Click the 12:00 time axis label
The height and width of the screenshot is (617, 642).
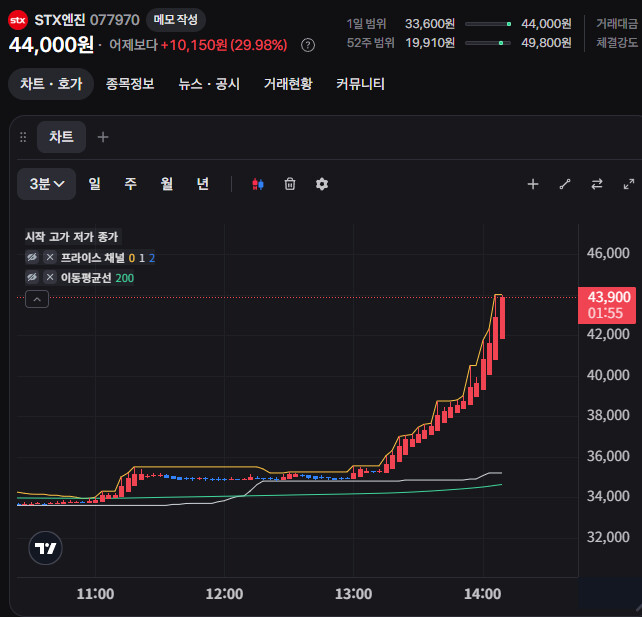pyautogui.click(x=224, y=594)
